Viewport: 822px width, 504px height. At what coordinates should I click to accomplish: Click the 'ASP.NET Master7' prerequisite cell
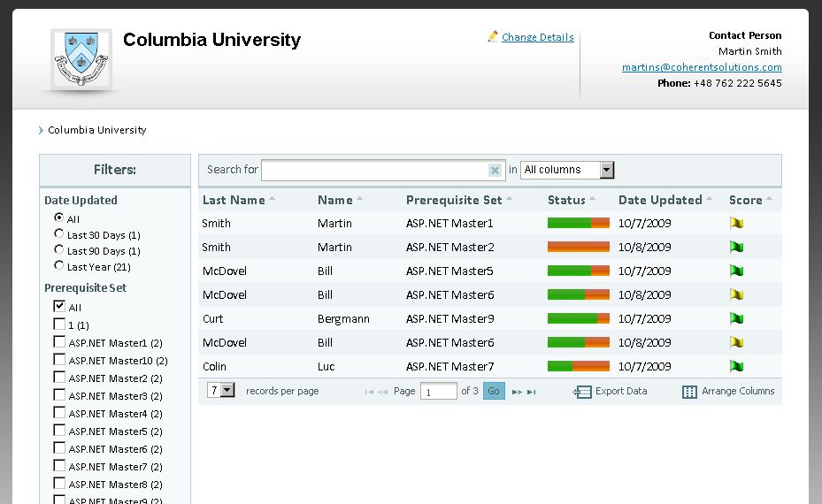(x=449, y=366)
